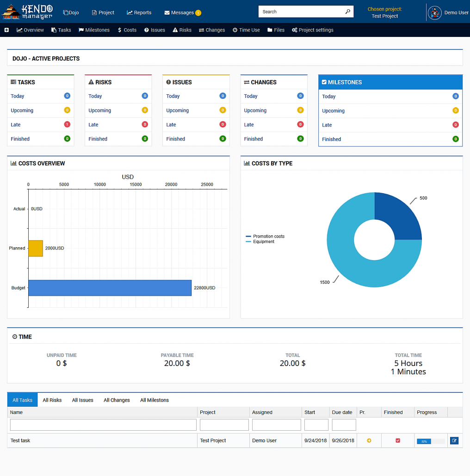Open Time Use via the clock icon
The image size is (470, 476).
tap(236, 30)
